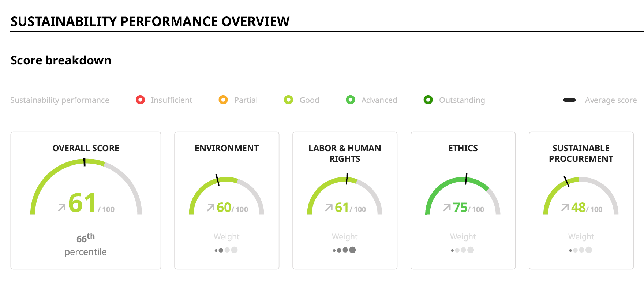Click the orange Partial legend icon

[223, 100]
